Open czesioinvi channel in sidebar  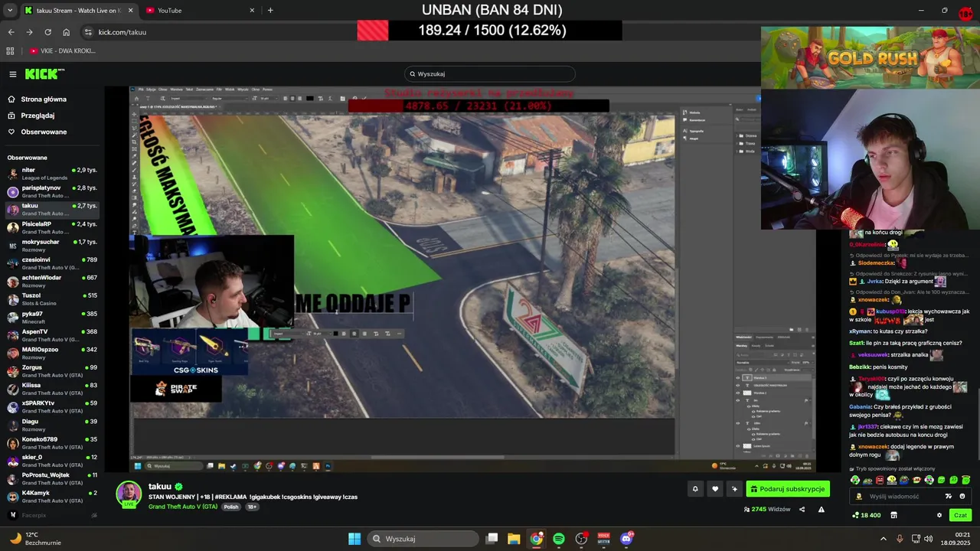tap(52, 262)
